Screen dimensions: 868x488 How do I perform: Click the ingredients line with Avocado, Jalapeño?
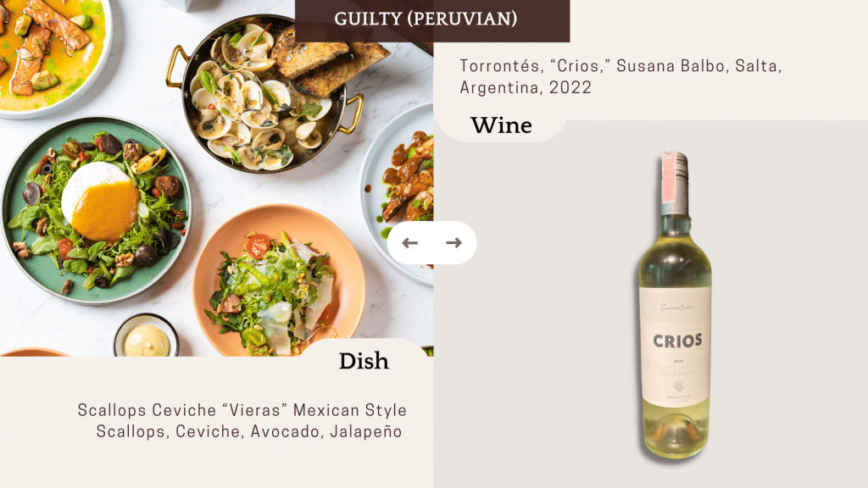[x=249, y=431]
